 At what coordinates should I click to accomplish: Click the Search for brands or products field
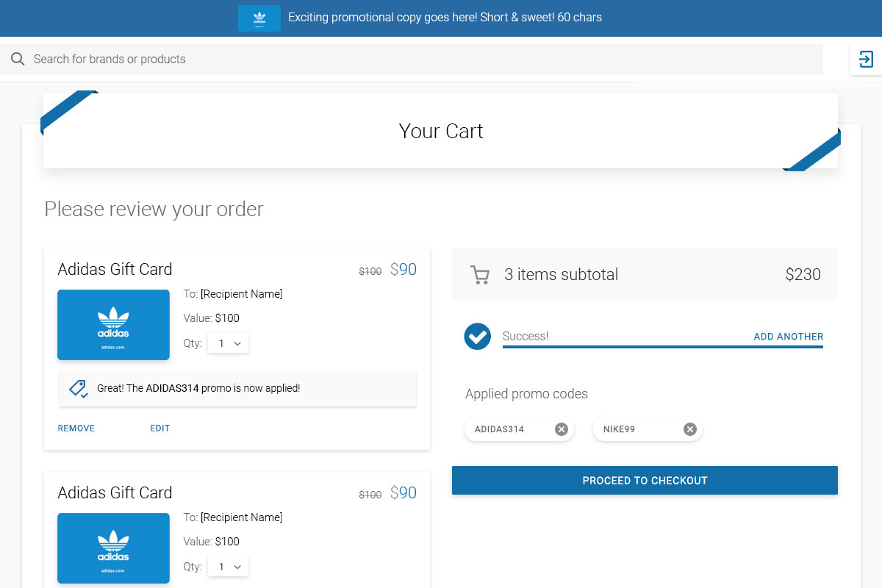tap(412, 59)
